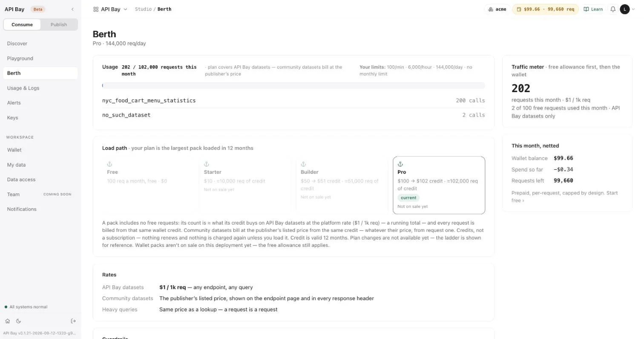Select the Builder plan card
The width and height of the screenshot is (644, 339).
click(342, 185)
